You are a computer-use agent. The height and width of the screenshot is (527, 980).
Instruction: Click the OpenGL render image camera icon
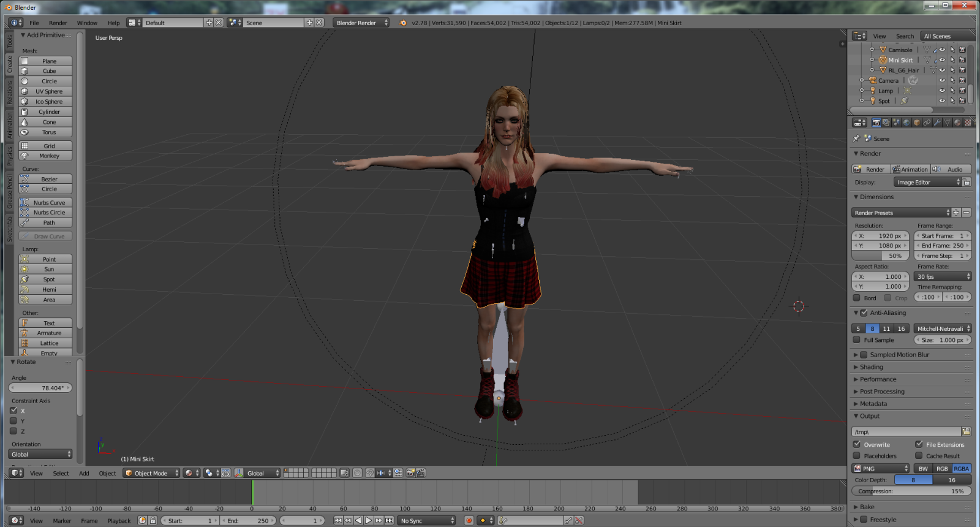click(x=410, y=473)
